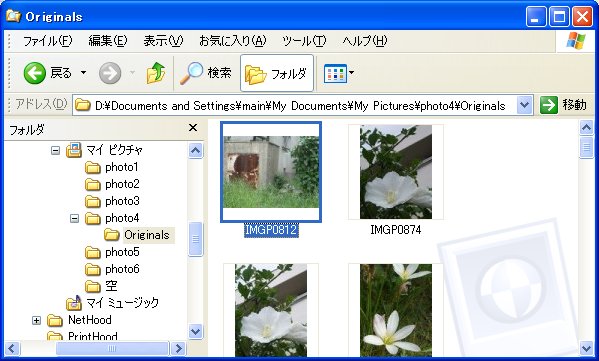The image size is (599, 361).
Task: Select the photo5 folder
Action: click(x=112, y=252)
